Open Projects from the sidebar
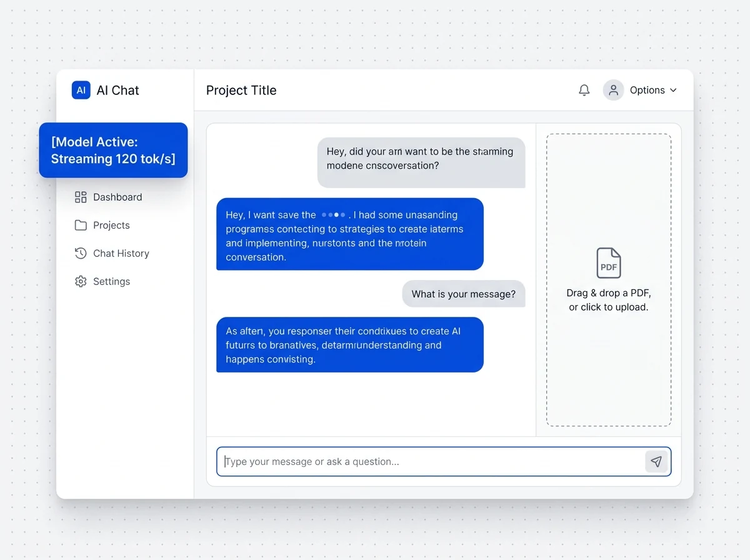The image size is (750, 560). [x=102, y=225]
